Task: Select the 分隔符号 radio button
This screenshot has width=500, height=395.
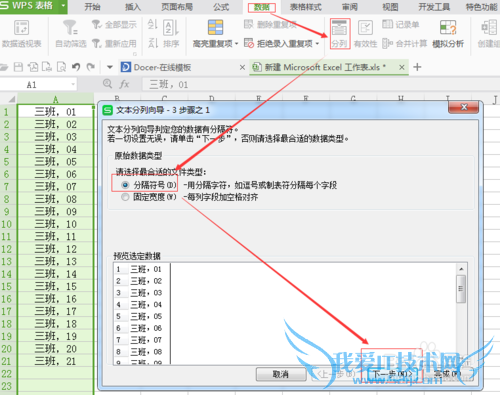Action: [125, 185]
